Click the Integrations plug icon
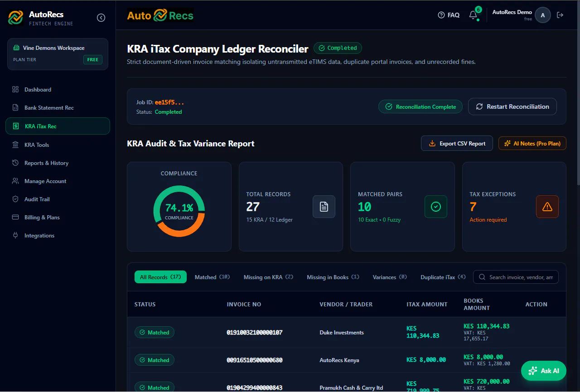 point(15,236)
